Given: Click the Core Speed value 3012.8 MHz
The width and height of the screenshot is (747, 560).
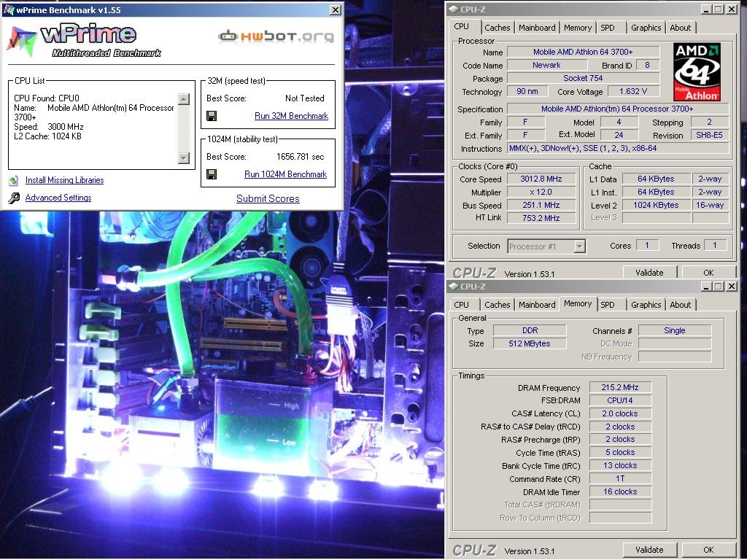Looking at the screenshot, I should point(541,179).
